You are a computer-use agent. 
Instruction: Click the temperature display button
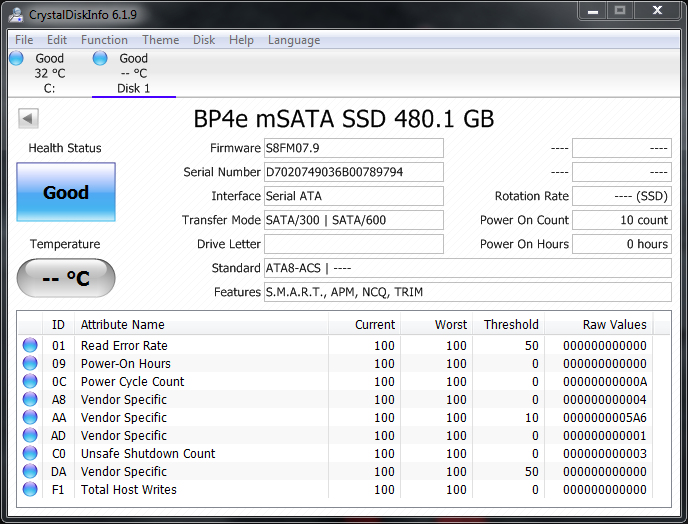click(66, 278)
